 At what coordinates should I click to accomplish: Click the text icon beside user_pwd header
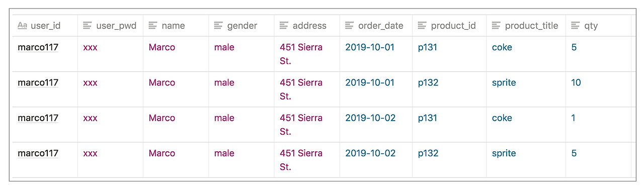[88, 26]
